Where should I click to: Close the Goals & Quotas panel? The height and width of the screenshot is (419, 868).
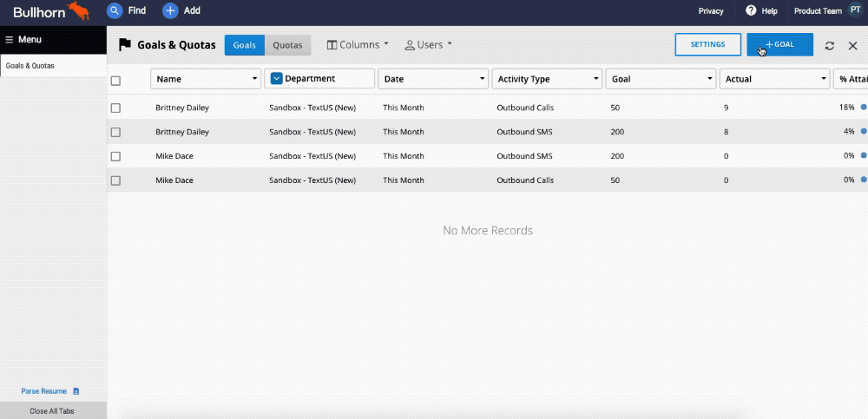(852, 45)
